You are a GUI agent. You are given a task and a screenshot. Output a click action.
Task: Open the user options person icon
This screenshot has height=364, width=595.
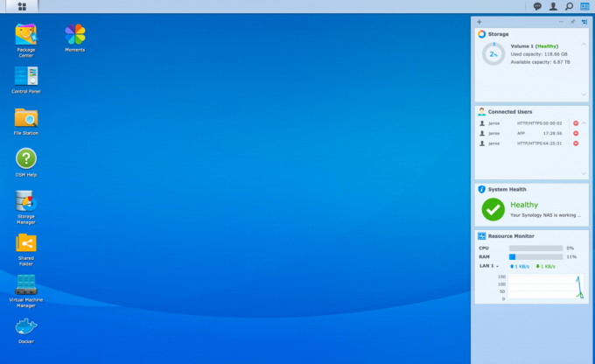(x=553, y=6)
